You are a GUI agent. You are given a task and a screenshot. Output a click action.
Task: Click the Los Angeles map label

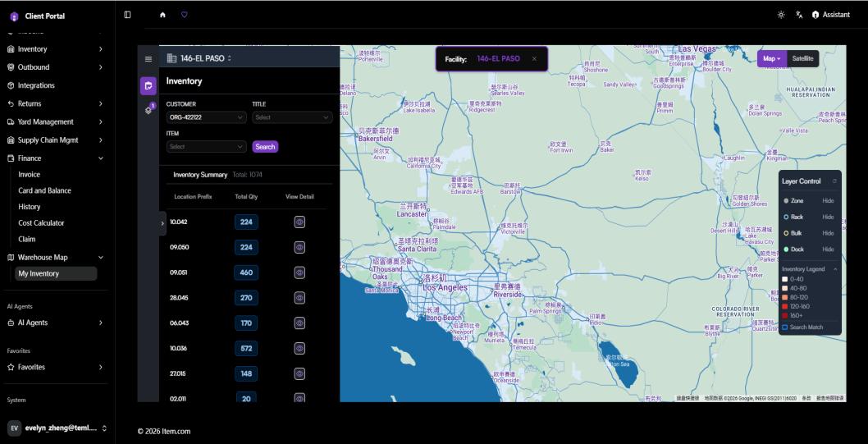tap(445, 288)
